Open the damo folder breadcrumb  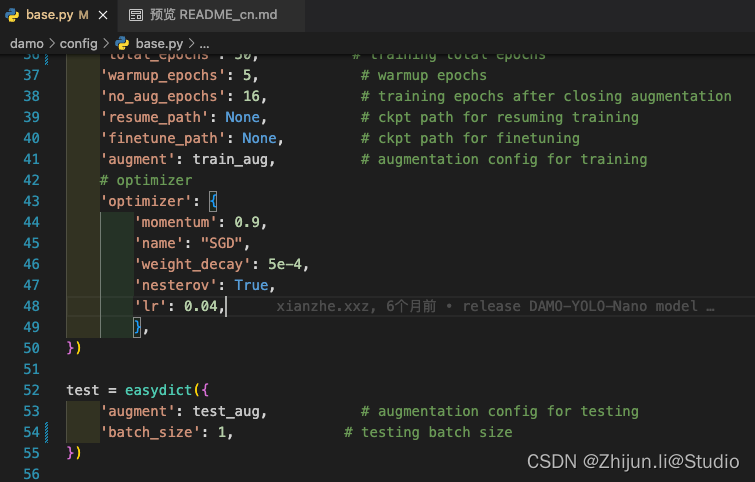[x=27, y=43]
